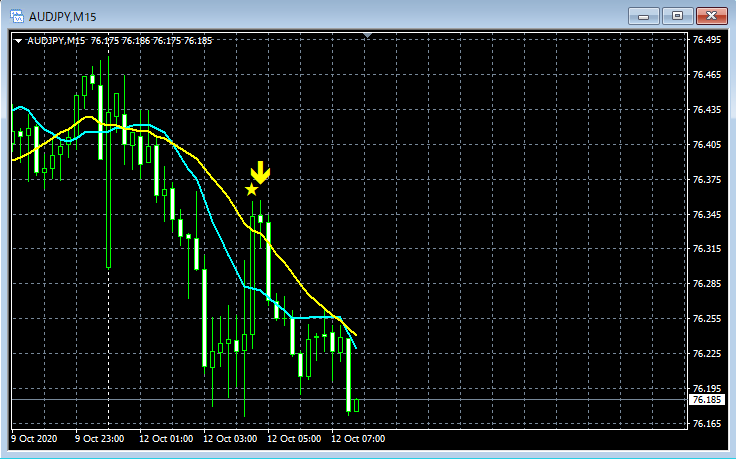Click the OHLC quote text in chart header
The height and width of the screenshot is (459, 736).
click(152, 41)
